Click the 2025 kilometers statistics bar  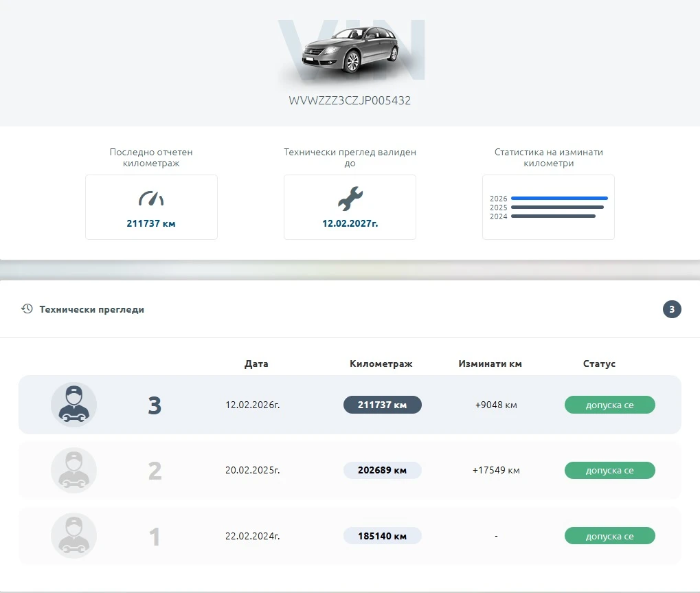tap(557, 207)
